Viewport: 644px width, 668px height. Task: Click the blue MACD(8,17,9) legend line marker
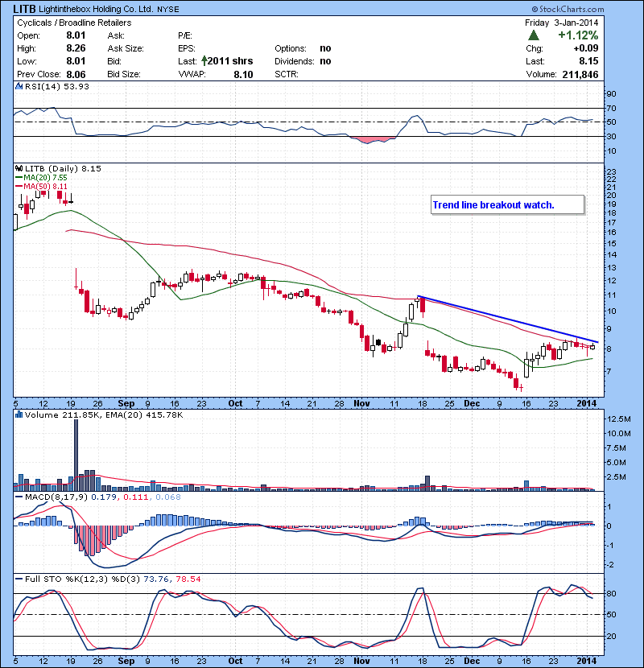tap(19, 497)
